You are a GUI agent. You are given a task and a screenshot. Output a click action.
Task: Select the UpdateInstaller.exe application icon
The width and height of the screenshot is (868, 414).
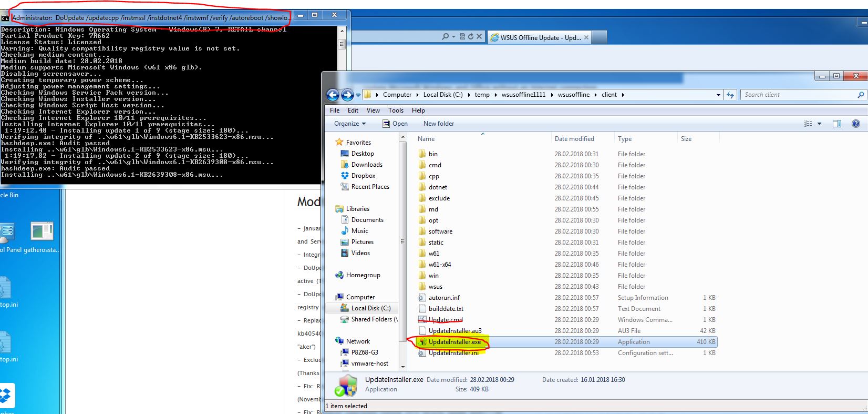pos(422,342)
